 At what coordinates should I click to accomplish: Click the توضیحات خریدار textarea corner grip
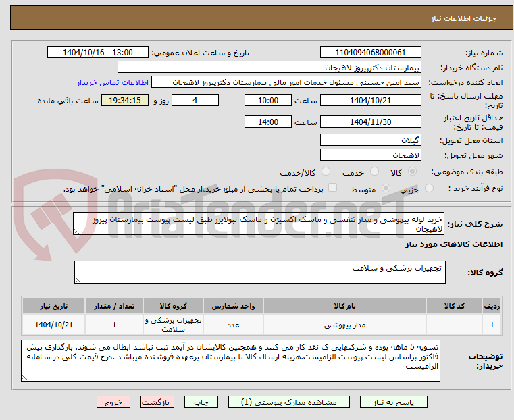[x=24, y=377]
